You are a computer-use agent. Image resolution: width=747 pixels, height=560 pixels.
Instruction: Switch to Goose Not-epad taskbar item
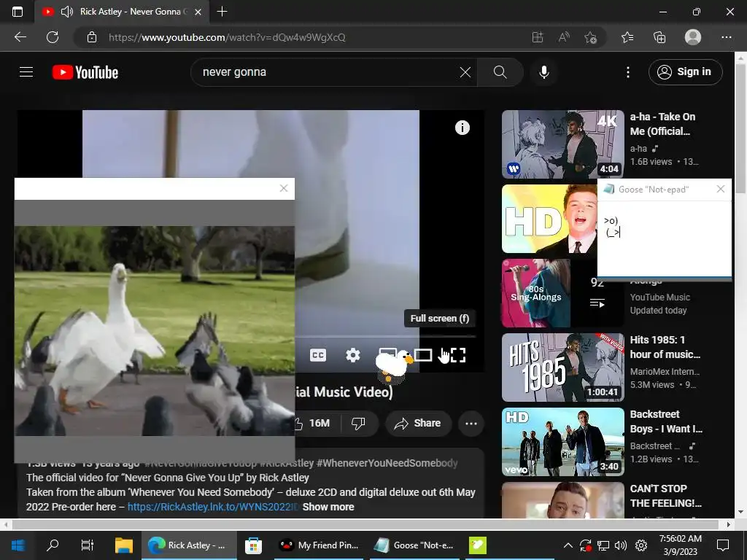(x=414, y=545)
